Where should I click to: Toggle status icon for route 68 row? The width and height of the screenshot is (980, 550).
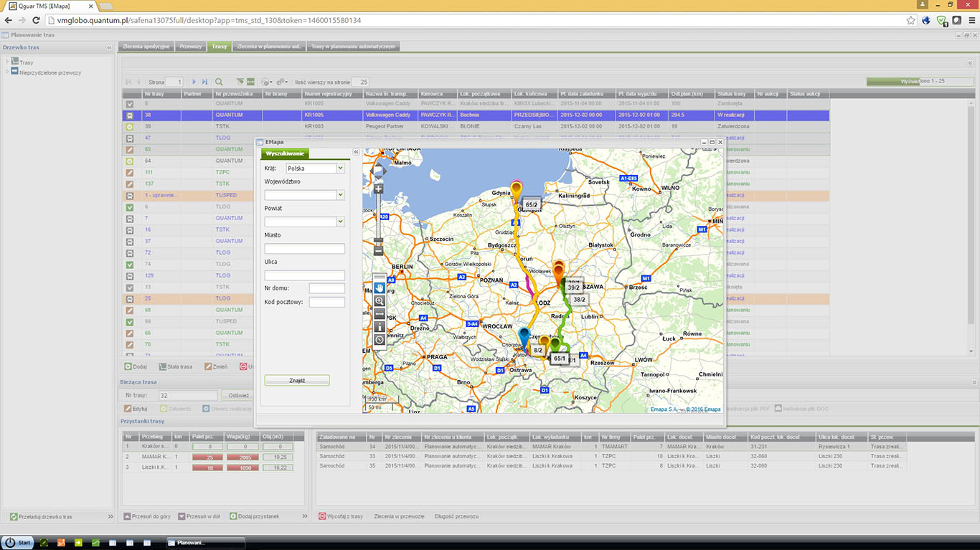[x=129, y=310]
